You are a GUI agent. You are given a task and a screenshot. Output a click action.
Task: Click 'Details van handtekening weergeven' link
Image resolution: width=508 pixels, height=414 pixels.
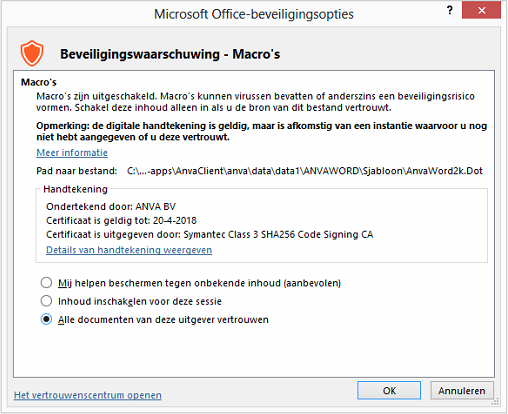click(x=129, y=250)
